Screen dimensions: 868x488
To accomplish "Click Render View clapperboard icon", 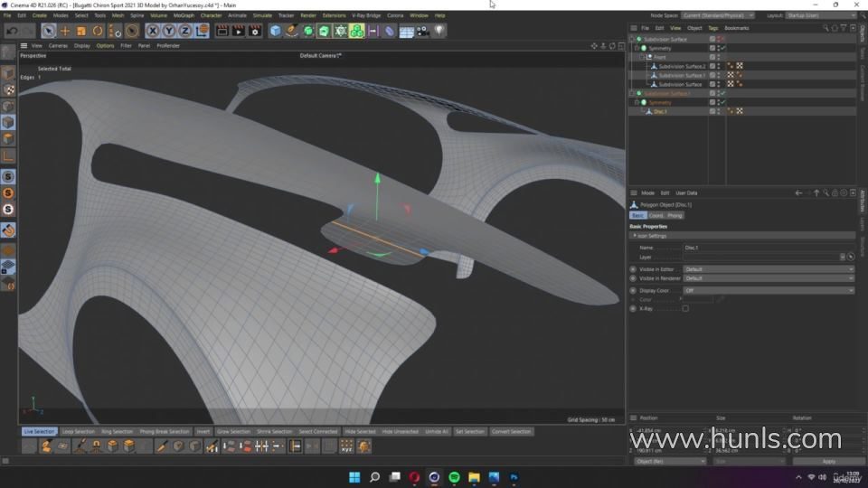I will coord(222,31).
